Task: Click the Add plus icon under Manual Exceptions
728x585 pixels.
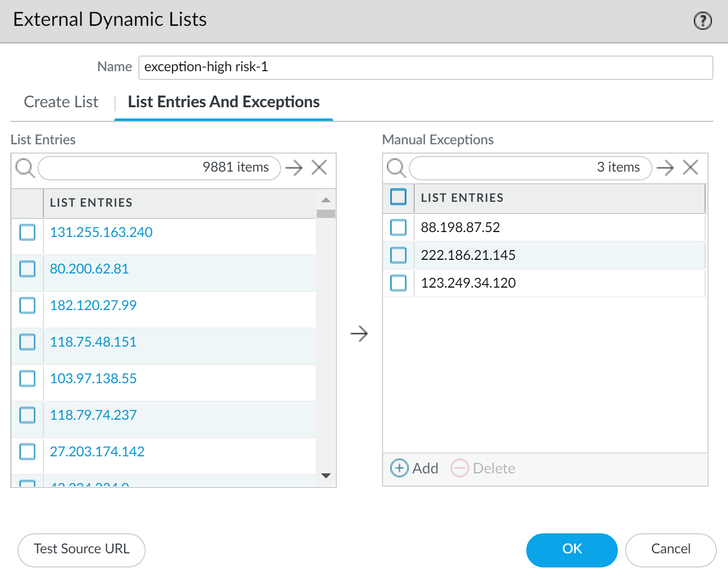Action: click(399, 468)
